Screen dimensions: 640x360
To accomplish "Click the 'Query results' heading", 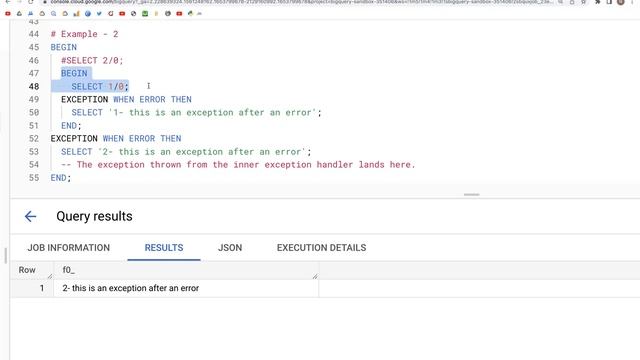I will [94, 216].
